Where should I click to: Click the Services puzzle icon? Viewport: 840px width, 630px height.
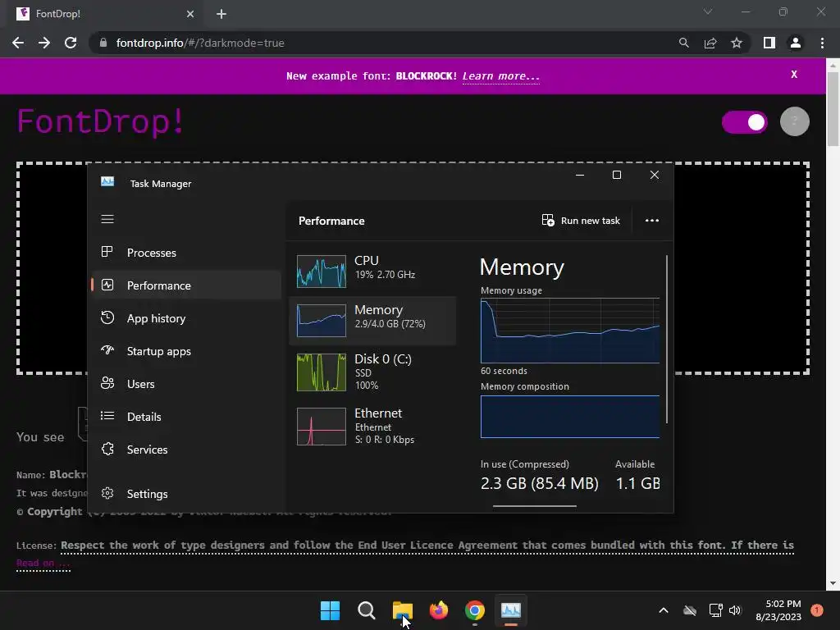(x=107, y=449)
